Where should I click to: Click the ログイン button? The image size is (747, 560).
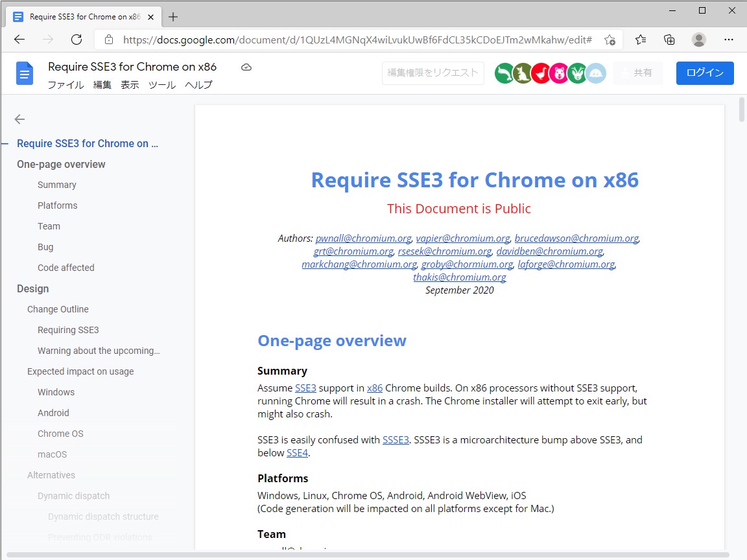click(x=705, y=73)
